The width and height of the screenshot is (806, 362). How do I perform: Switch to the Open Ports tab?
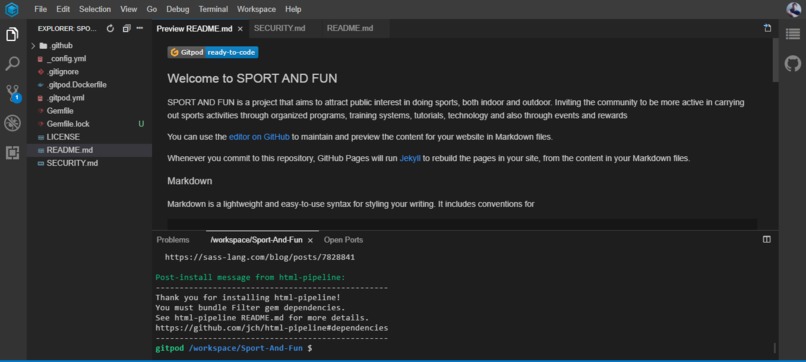click(343, 240)
